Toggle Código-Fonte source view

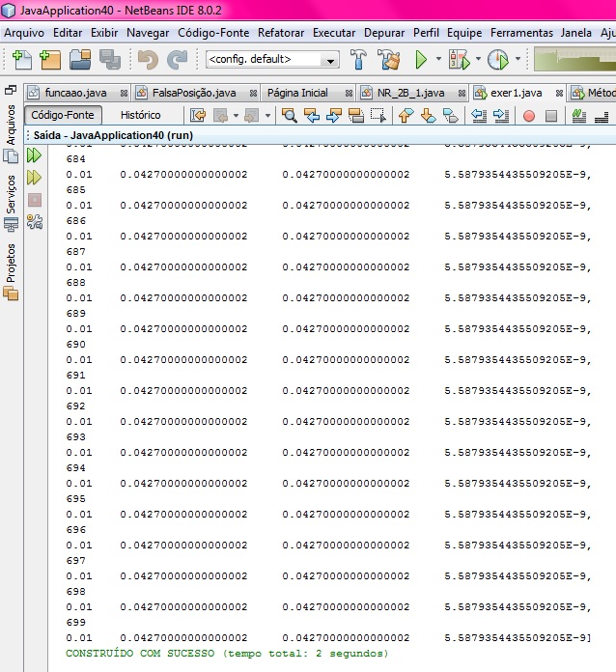click(63, 115)
